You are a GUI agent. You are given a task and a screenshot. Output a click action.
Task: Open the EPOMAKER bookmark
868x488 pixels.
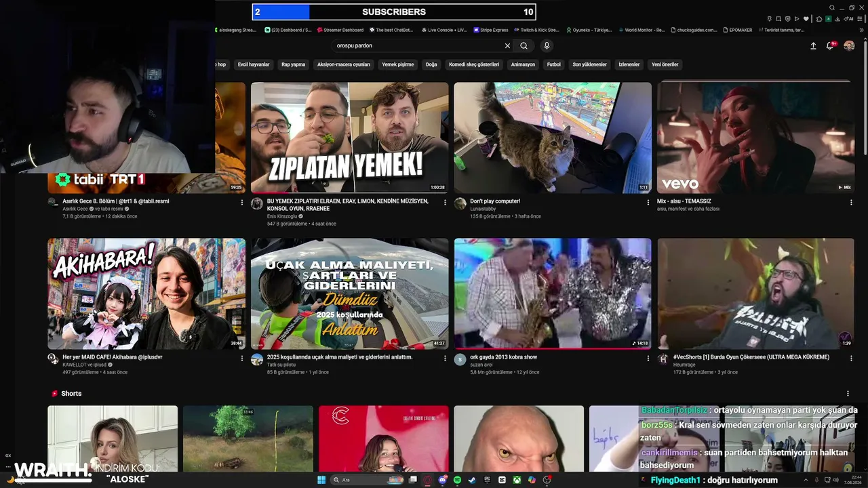(x=738, y=30)
